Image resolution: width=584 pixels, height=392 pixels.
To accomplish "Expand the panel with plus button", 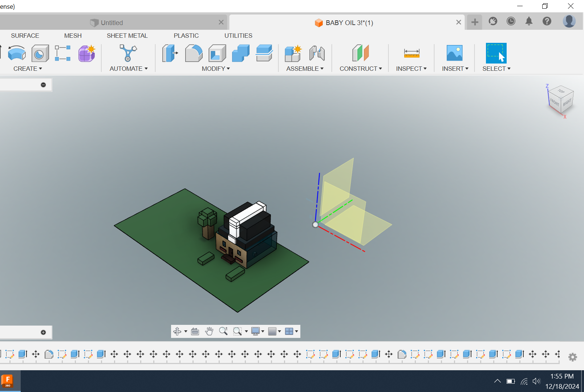I will pyautogui.click(x=43, y=332).
